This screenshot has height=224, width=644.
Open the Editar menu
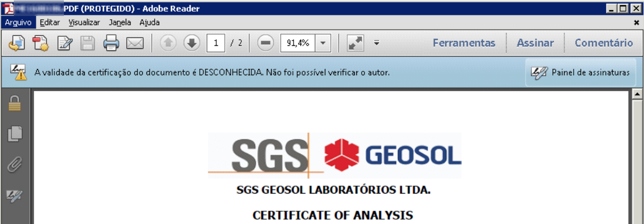(50, 23)
